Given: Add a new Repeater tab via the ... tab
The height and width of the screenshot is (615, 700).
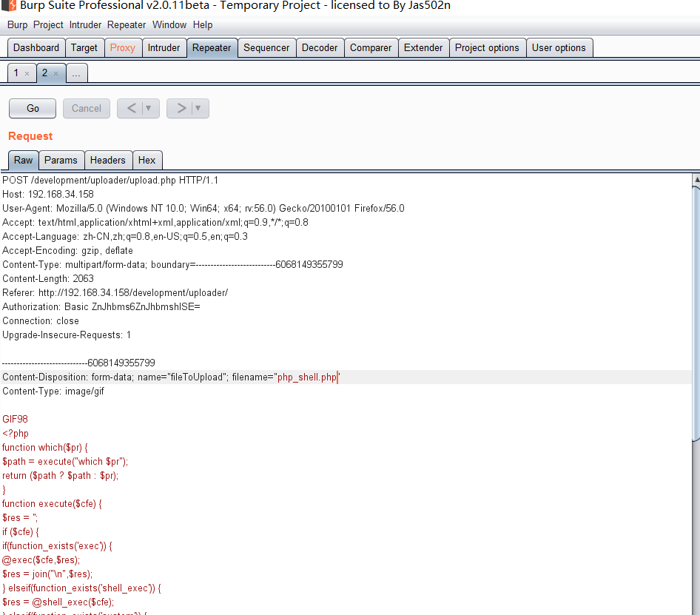Looking at the screenshot, I should pos(76,73).
